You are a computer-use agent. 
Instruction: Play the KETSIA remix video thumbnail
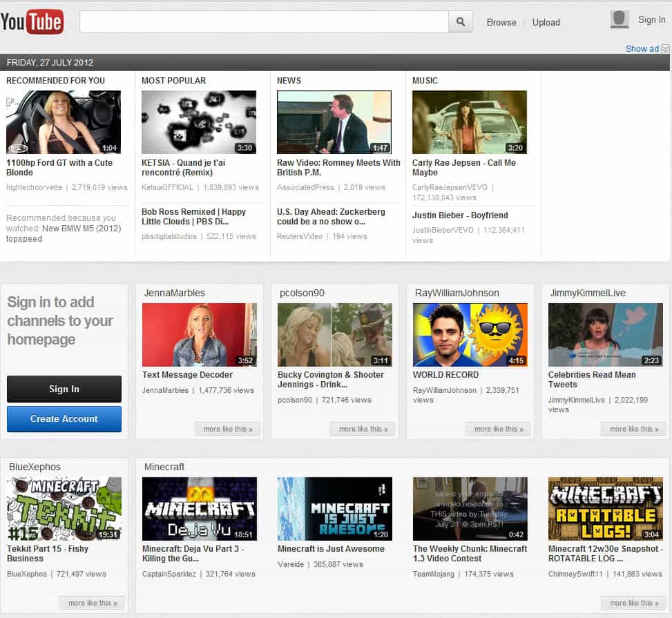point(199,122)
